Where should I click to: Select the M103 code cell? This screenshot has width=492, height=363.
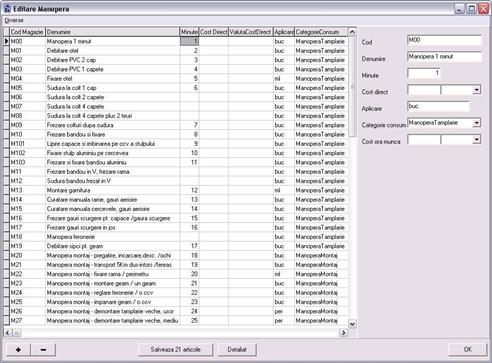coord(27,162)
